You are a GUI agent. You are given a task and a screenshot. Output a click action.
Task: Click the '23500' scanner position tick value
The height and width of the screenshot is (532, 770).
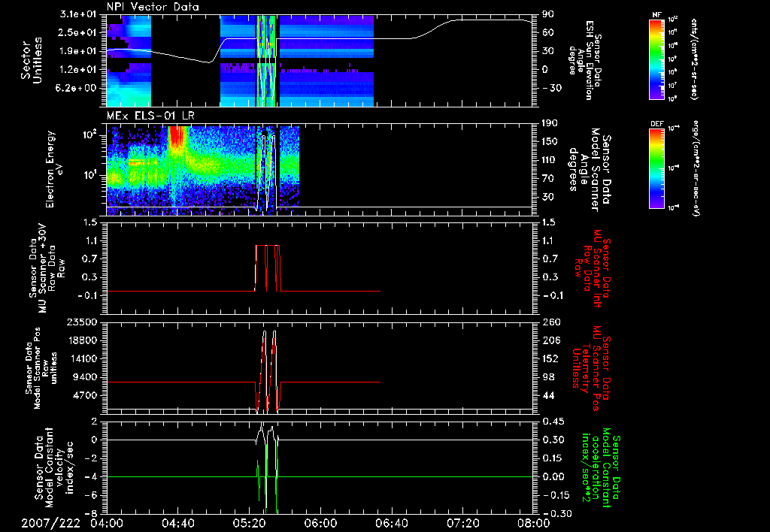point(83,322)
